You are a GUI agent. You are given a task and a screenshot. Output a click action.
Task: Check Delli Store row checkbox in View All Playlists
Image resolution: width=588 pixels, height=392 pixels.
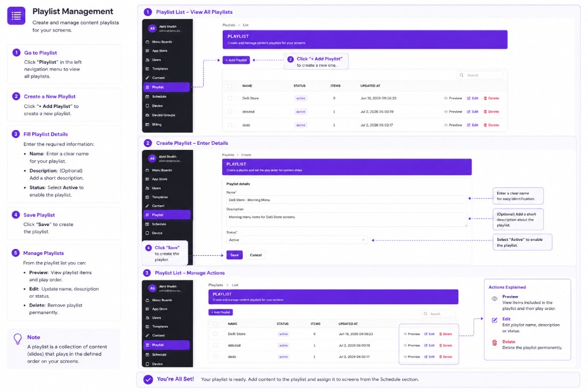(230, 98)
